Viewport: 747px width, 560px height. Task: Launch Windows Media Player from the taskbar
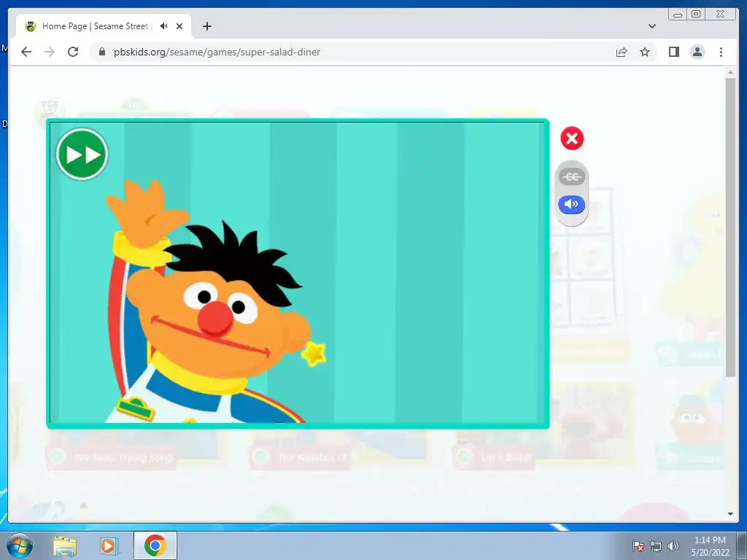109,545
